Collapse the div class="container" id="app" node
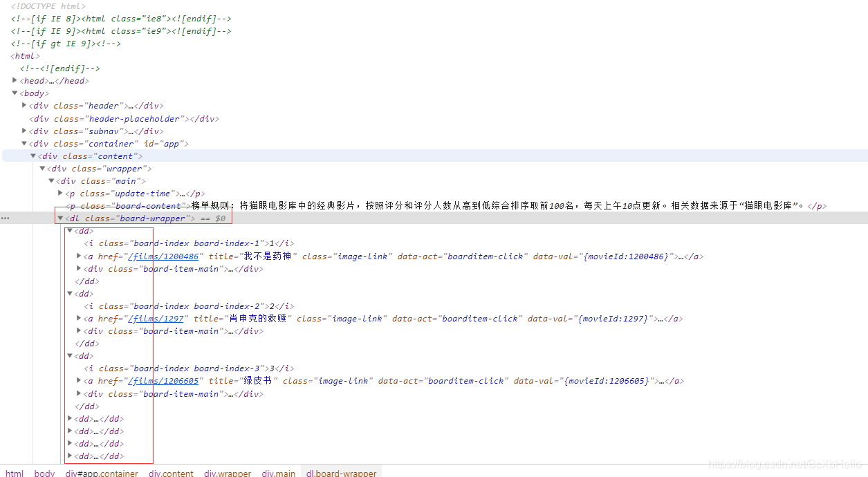The image size is (868, 477). click(24, 144)
